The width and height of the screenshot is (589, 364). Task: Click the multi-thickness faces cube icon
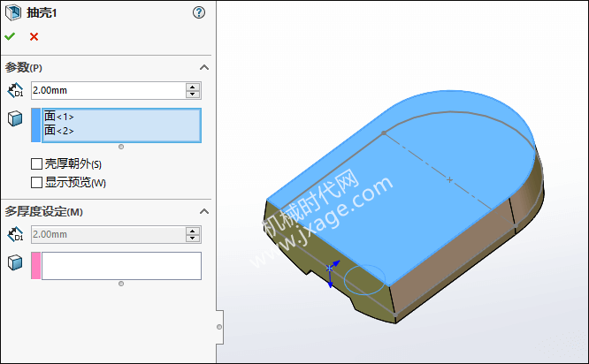[x=15, y=262]
